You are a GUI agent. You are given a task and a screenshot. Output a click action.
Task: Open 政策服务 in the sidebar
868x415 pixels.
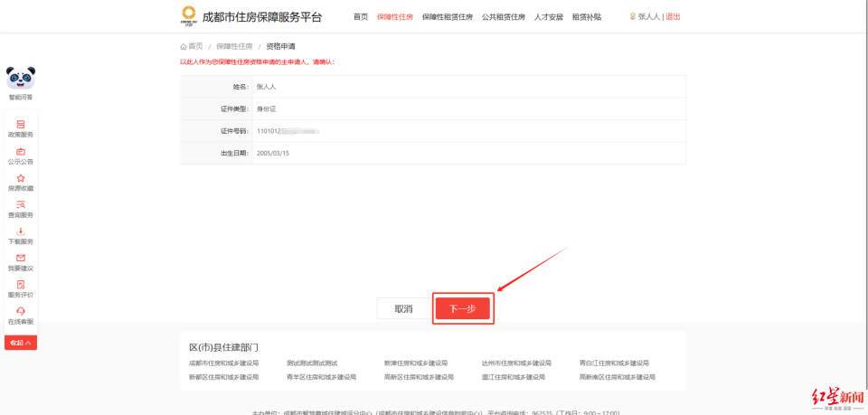pos(21,129)
